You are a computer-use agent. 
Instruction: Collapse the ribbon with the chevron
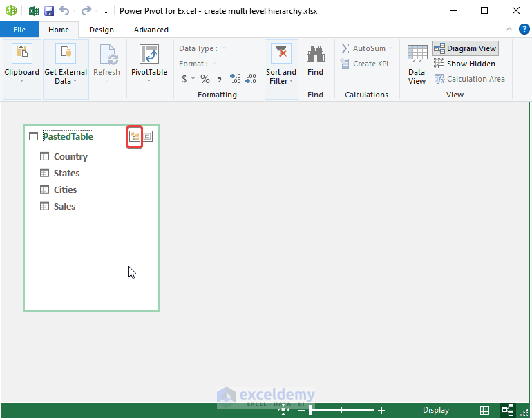tap(509, 29)
